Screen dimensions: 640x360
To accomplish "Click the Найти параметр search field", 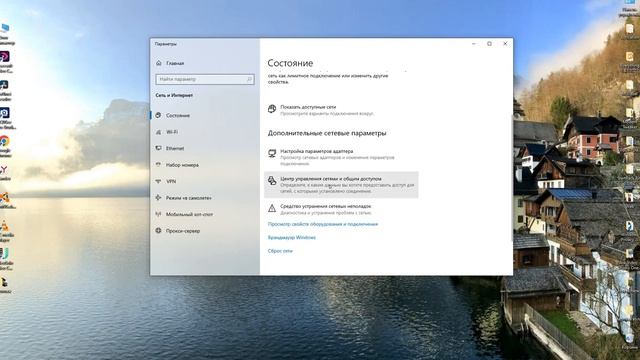I will (x=205, y=79).
